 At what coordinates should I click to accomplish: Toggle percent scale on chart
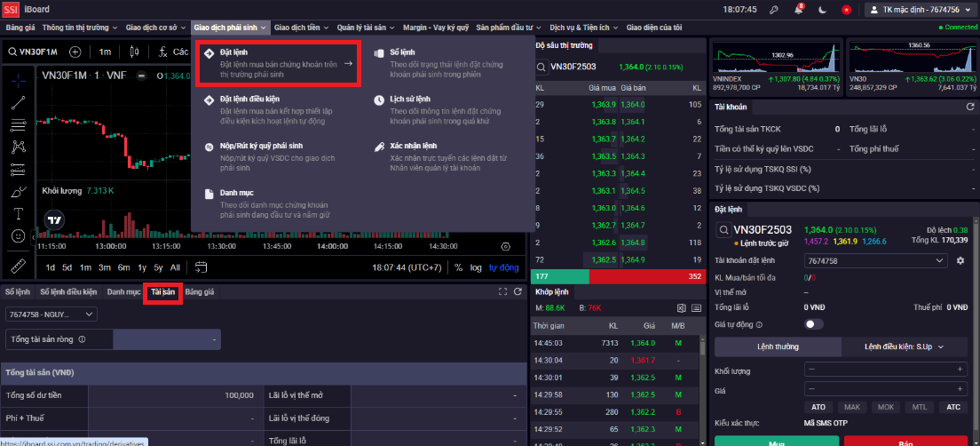point(459,267)
